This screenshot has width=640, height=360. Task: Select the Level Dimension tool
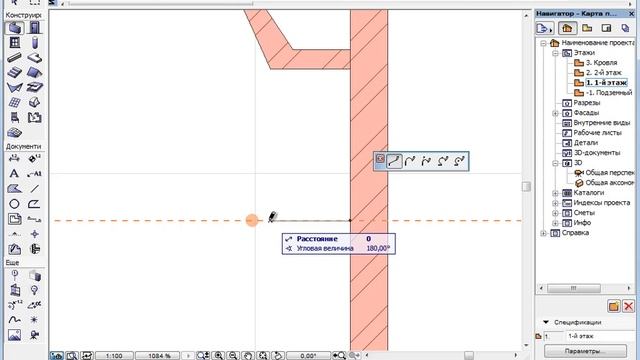[35, 158]
